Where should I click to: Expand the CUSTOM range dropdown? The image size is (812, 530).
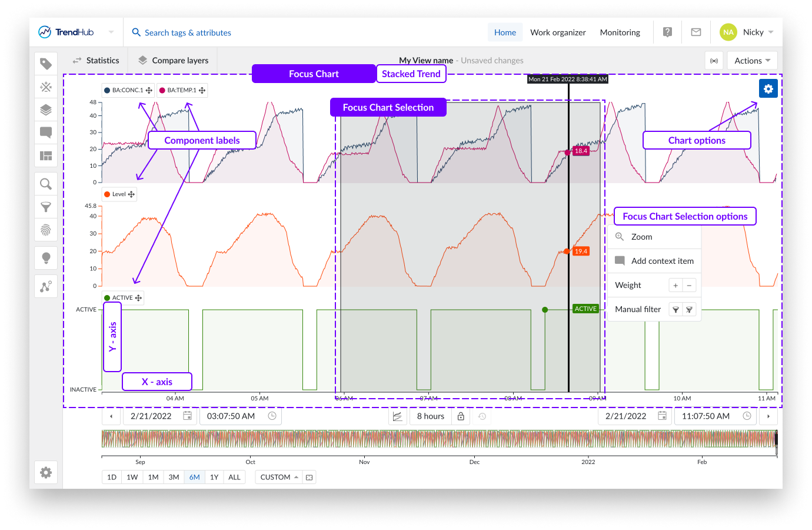[x=279, y=477]
